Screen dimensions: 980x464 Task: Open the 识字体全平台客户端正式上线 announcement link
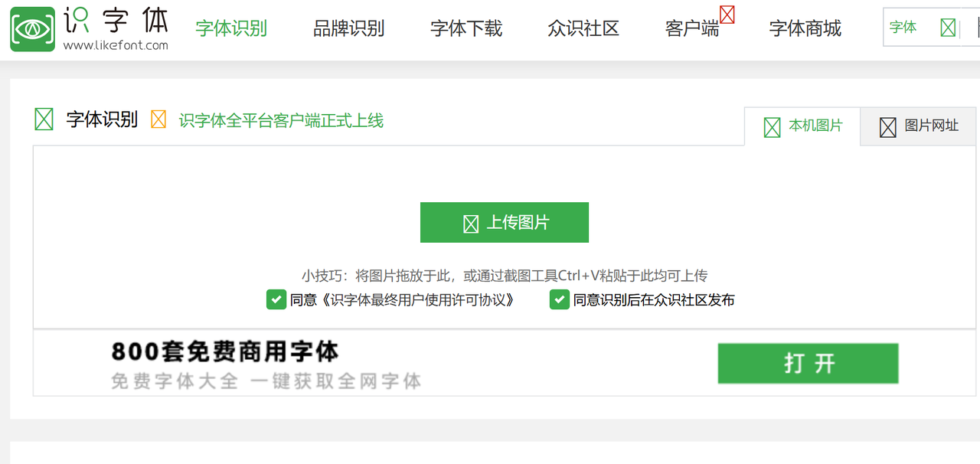pyautogui.click(x=281, y=120)
